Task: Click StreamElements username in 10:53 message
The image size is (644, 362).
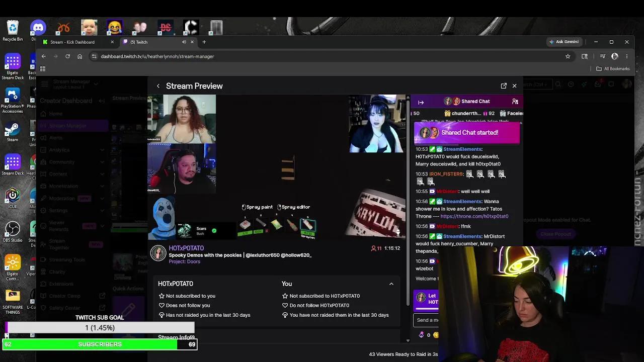Action: click(462, 149)
